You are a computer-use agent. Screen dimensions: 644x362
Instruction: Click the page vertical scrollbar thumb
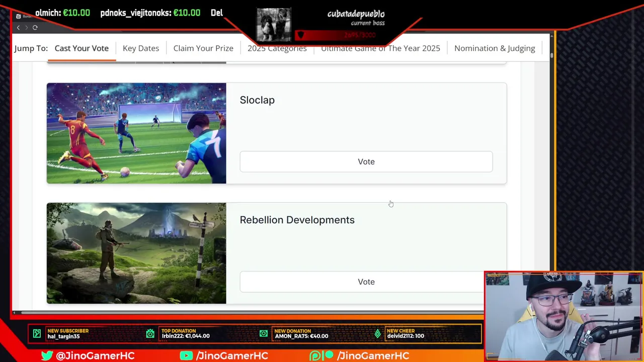point(551,55)
